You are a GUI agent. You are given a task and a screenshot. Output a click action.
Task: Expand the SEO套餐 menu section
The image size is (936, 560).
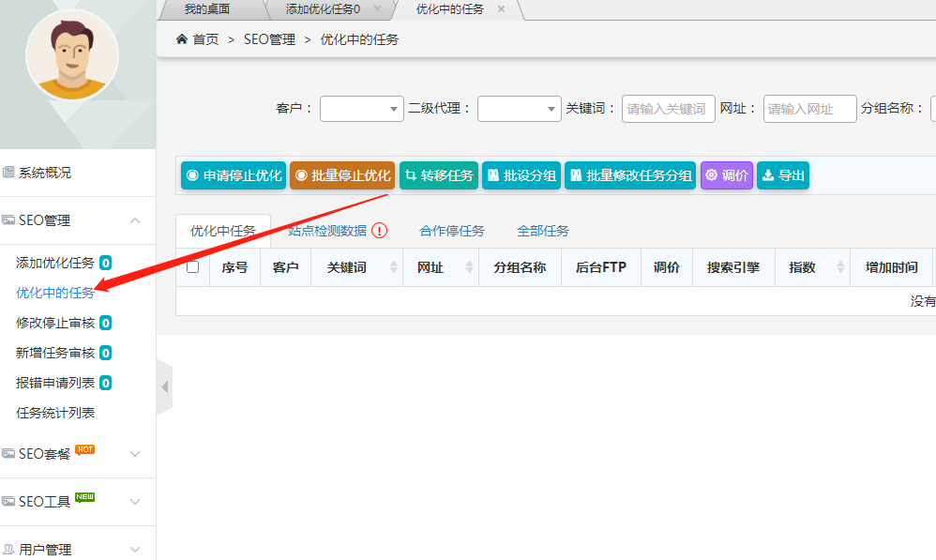[x=135, y=454]
